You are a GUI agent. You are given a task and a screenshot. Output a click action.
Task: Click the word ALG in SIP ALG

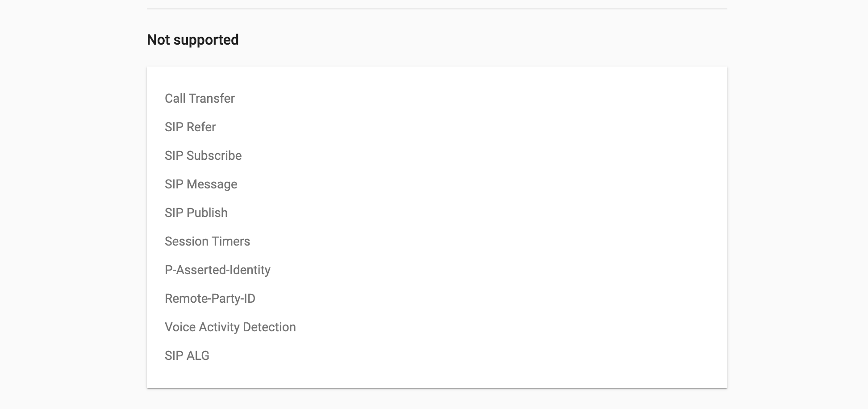[x=198, y=355]
